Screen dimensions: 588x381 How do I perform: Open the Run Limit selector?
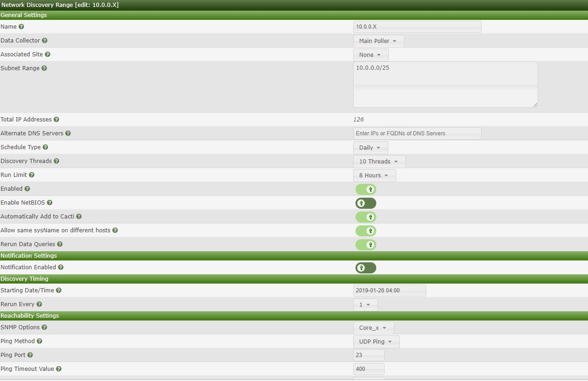[x=374, y=175]
